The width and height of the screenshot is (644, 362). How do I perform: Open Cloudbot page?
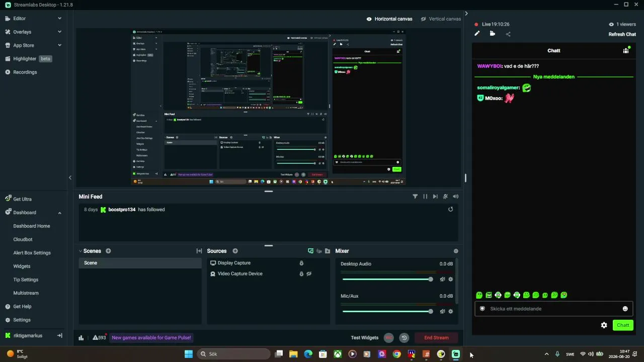click(x=23, y=239)
